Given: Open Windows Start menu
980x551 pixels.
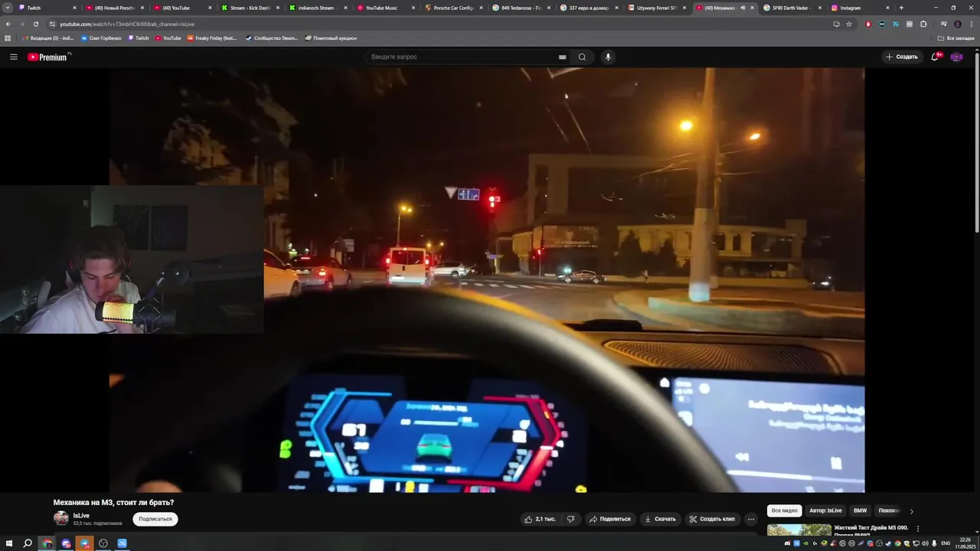Looking at the screenshot, I should pyautogui.click(x=9, y=543).
